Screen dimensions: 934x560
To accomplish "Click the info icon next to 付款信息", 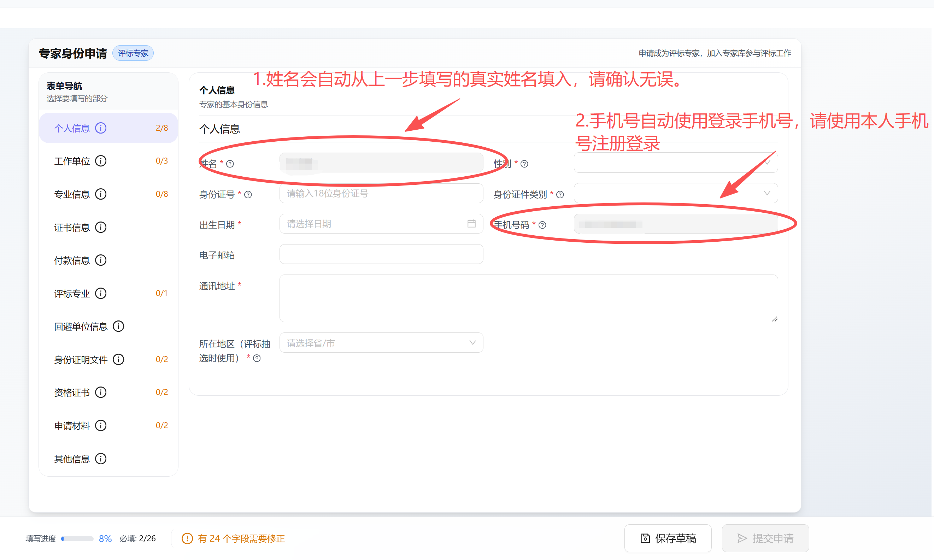I will click(x=100, y=260).
